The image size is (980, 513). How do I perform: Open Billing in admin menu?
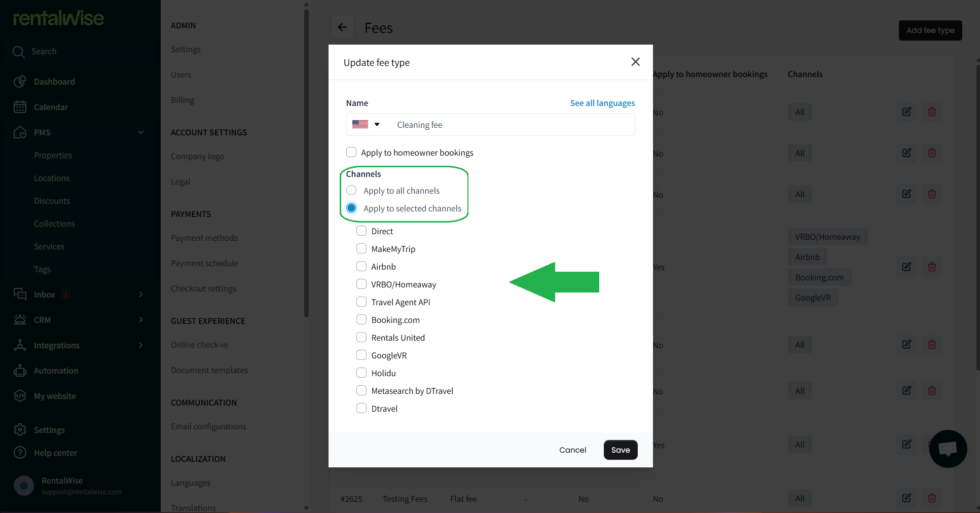point(183,100)
